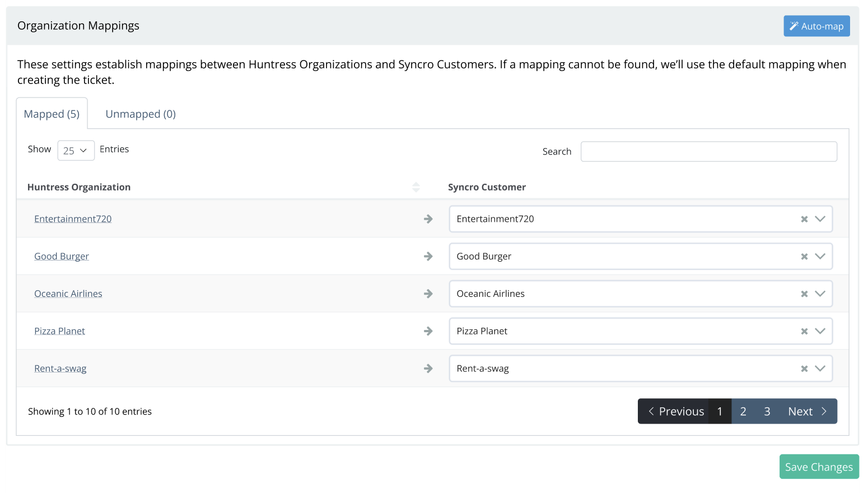Switch to the Mapped (5) tab
The image size is (868, 493).
click(x=52, y=114)
